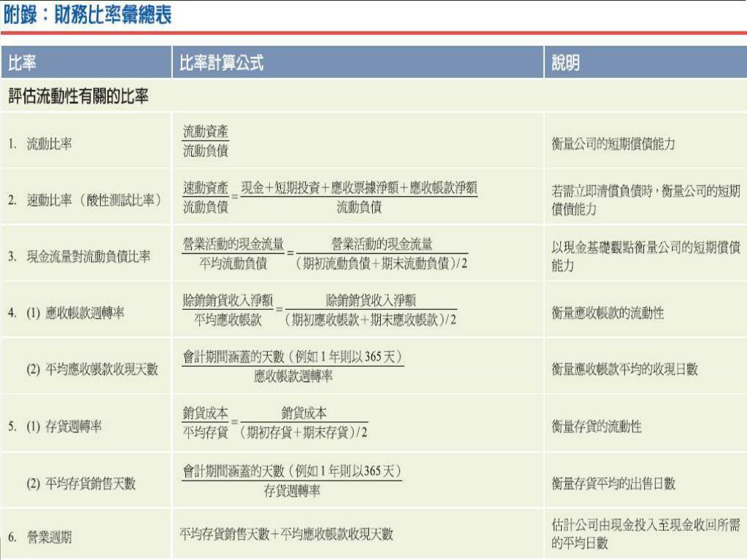Click the 速動資產 fraction numerator
Screen dimensions: 747x560
205,187
